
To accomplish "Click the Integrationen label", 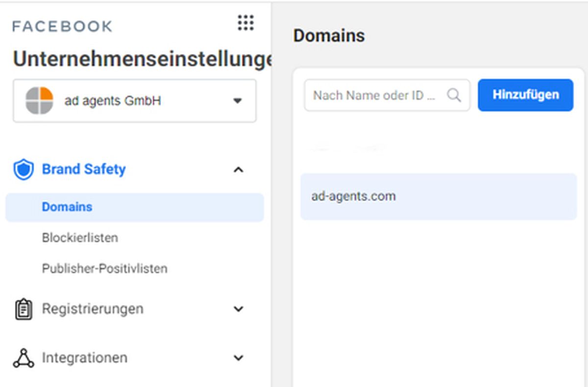I will click(85, 358).
